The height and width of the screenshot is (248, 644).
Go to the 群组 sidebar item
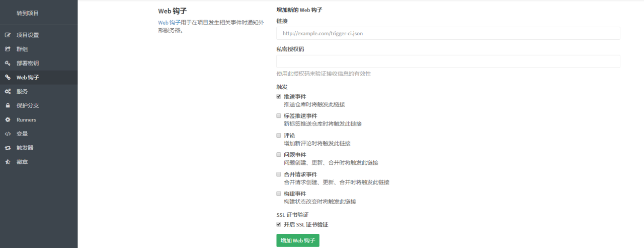point(39,49)
